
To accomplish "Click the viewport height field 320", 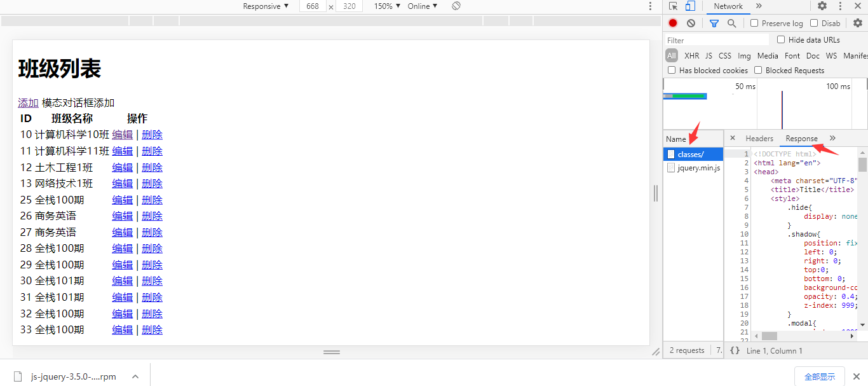I will click(349, 6).
